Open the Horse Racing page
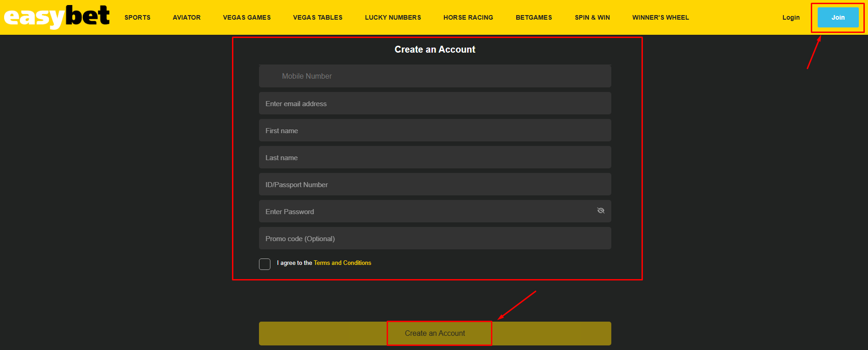The height and width of the screenshot is (350, 868). pos(468,17)
